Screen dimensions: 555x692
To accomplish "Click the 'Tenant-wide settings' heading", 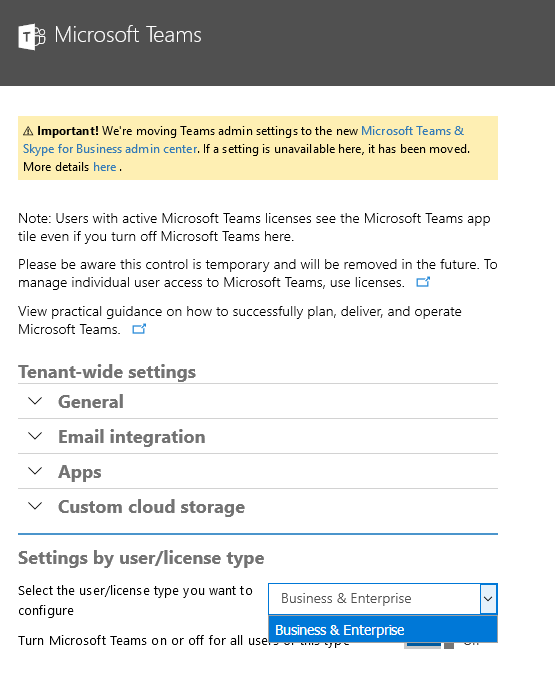I will pyautogui.click(x=107, y=372).
